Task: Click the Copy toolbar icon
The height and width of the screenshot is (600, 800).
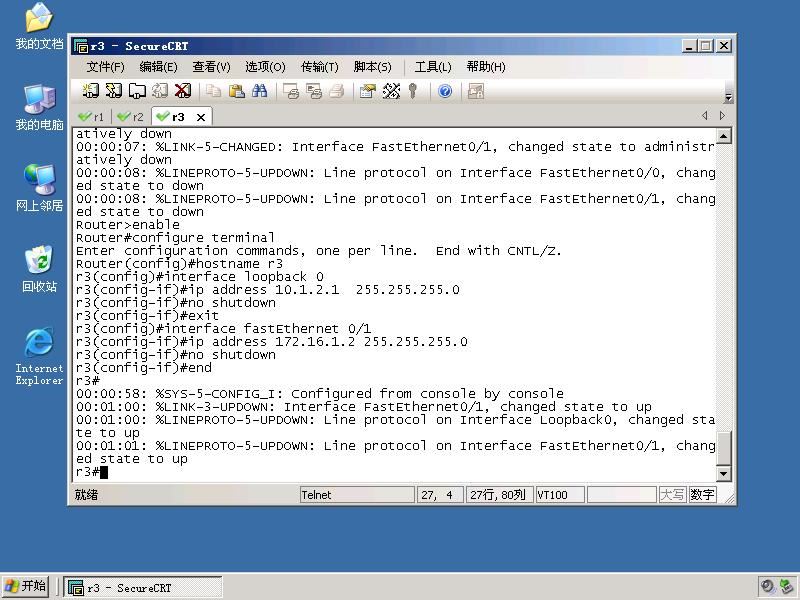Action: coord(213,91)
